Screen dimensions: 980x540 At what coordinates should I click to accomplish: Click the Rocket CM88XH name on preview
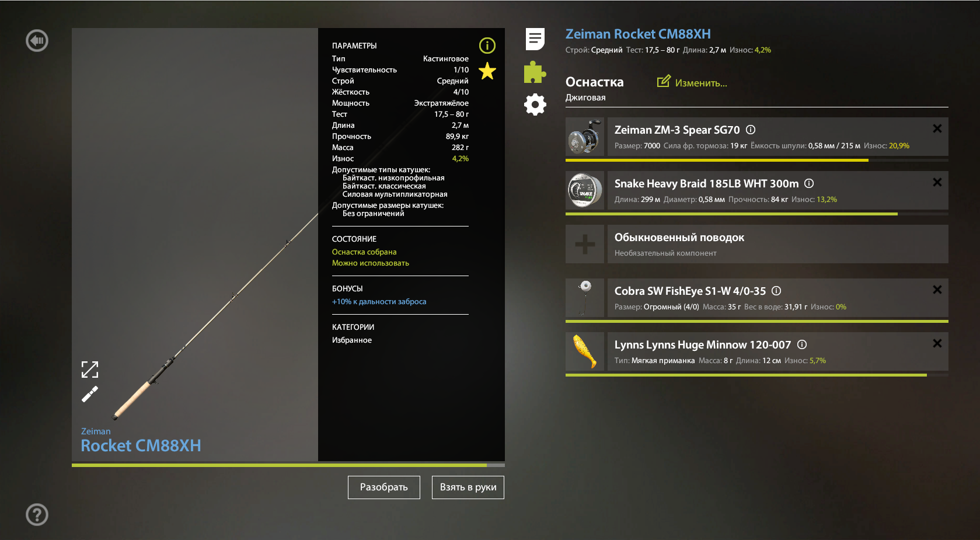coord(141,445)
